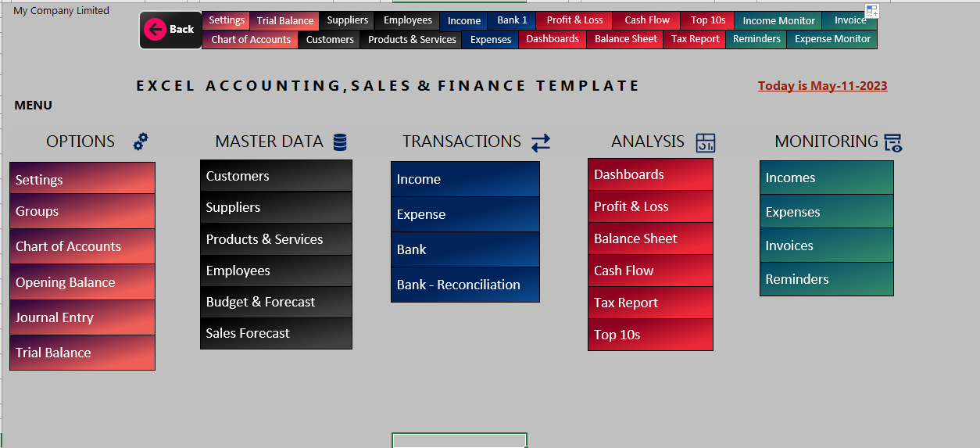Select Incomes under MONITORING list
This screenshot has height=448, width=980.
(x=827, y=177)
